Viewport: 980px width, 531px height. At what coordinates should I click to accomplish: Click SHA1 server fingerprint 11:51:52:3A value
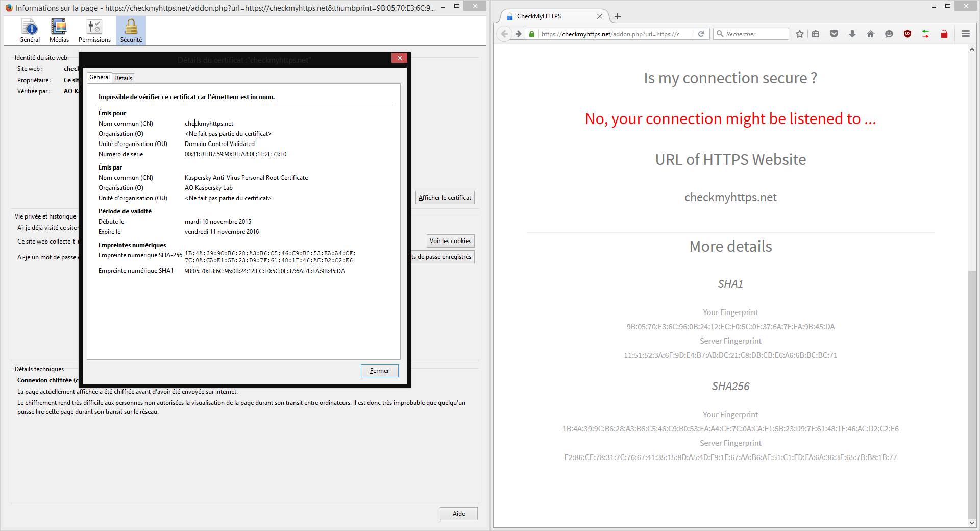click(x=730, y=355)
